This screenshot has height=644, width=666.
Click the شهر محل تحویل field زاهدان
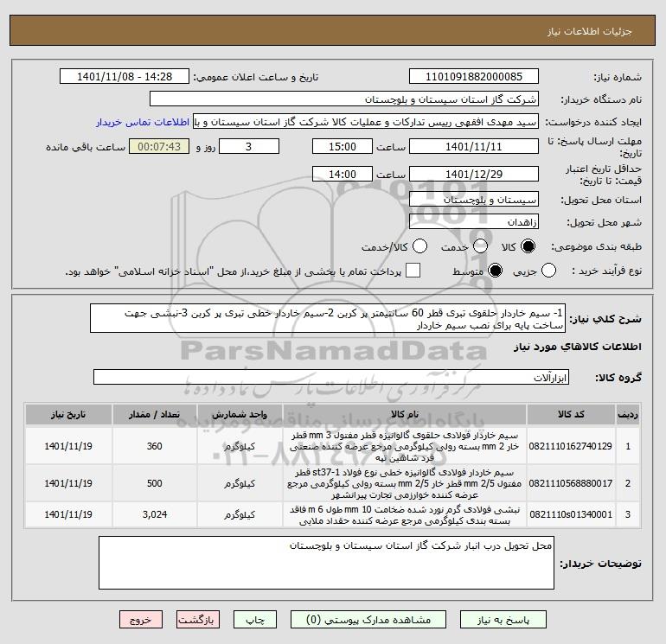click(474, 221)
